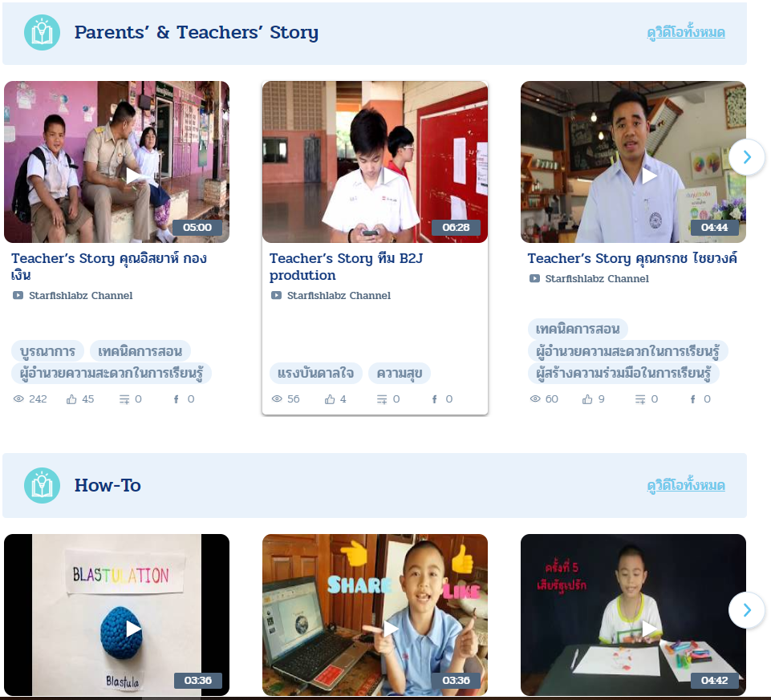Viewport: 771px width, 700px height.
Task: Select the ความสุข tag
Action: pos(400,373)
